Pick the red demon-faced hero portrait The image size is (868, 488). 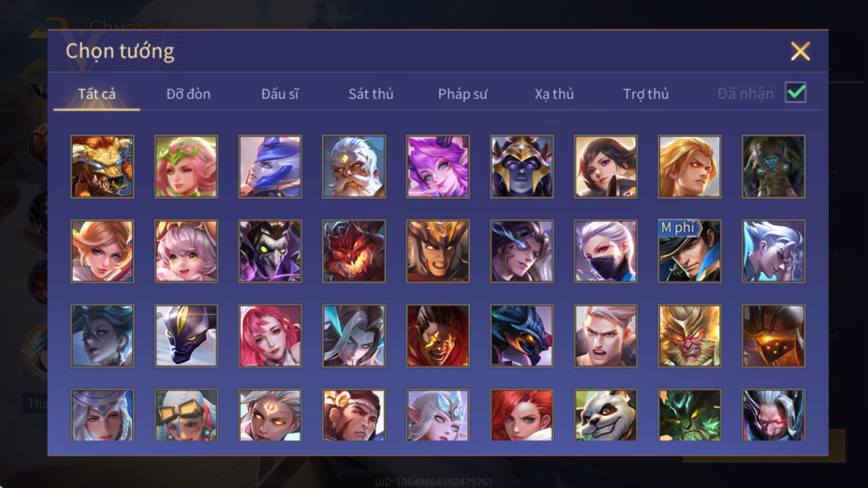pos(354,251)
